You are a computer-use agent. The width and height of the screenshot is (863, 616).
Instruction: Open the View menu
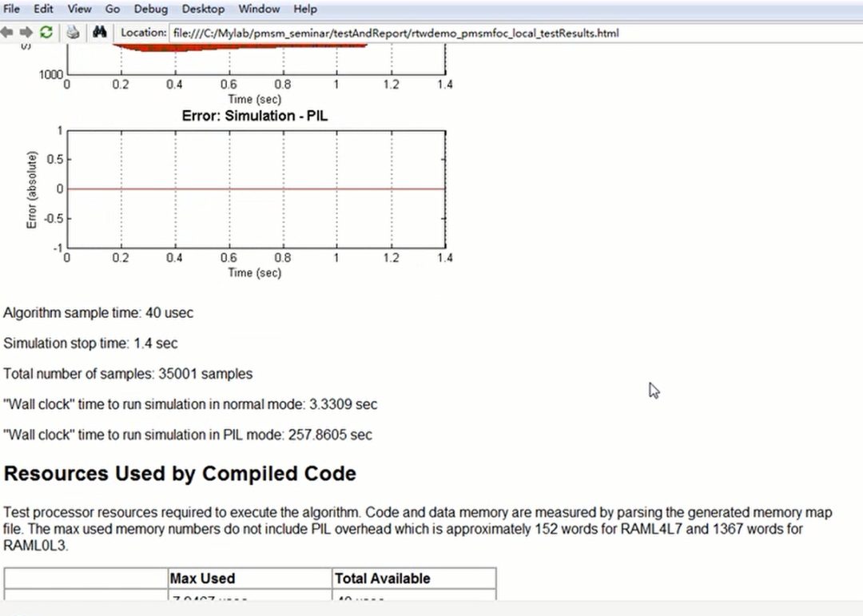pyautogui.click(x=79, y=9)
